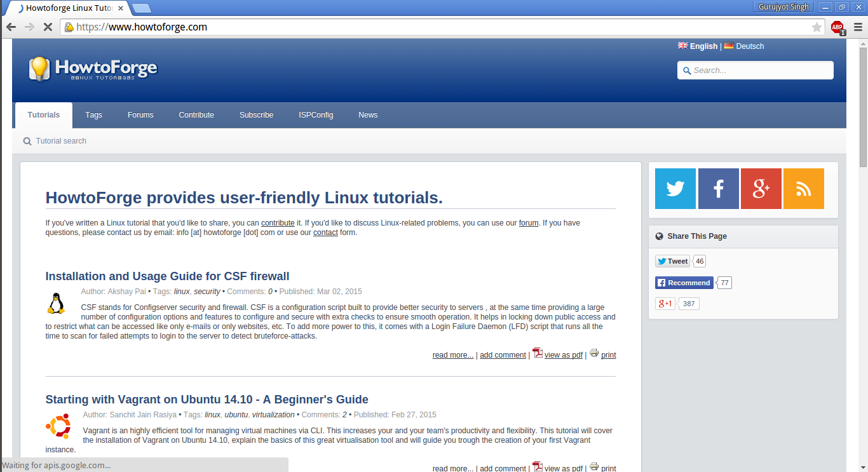The image size is (868, 472).
Task: Click the +1 count 387 bubble
Action: click(689, 304)
